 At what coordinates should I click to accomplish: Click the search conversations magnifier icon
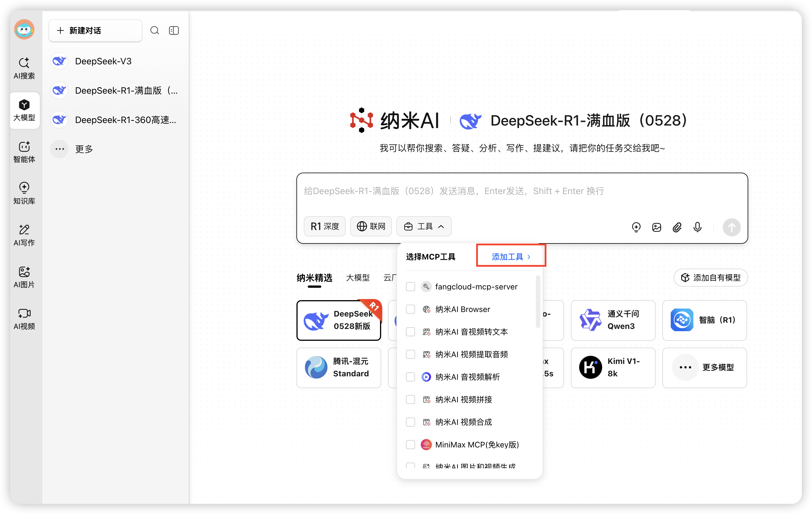tap(154, 31)
